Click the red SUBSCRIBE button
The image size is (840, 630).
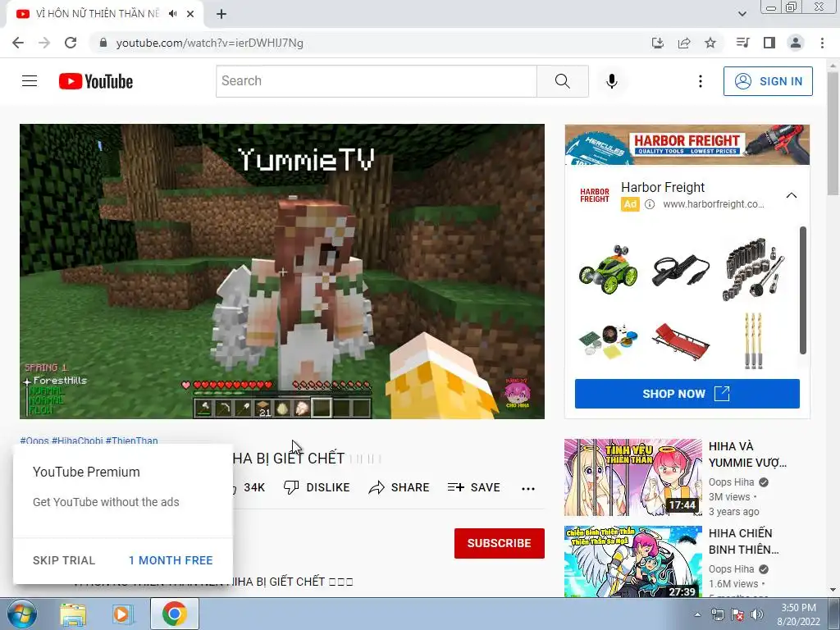pyautogui.click(x=500, y=543)
